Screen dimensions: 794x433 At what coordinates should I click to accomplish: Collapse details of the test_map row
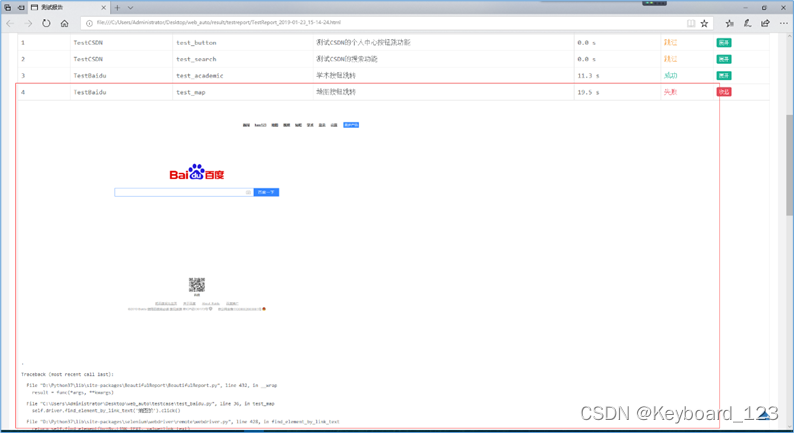coord(724,92)
